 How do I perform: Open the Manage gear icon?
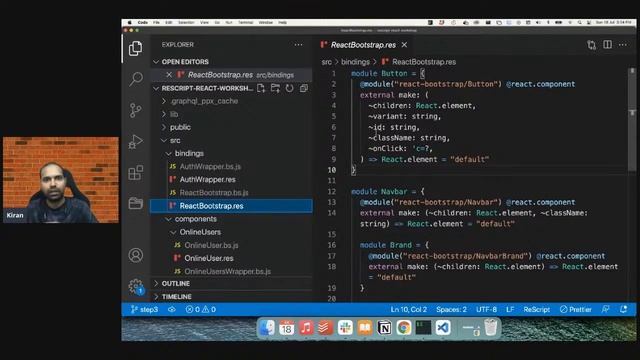(x=136, y=287)
